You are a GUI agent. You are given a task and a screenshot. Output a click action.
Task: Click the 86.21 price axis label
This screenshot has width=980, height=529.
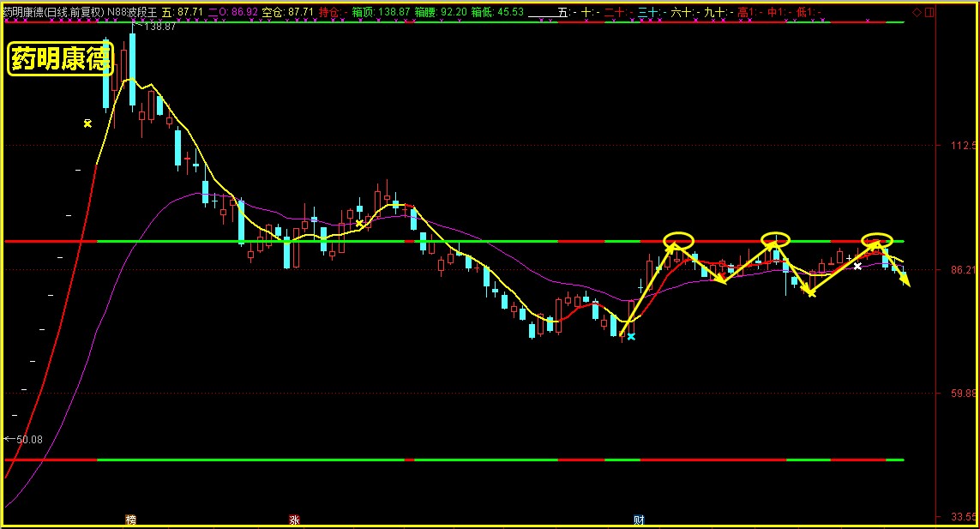point(963,270)
